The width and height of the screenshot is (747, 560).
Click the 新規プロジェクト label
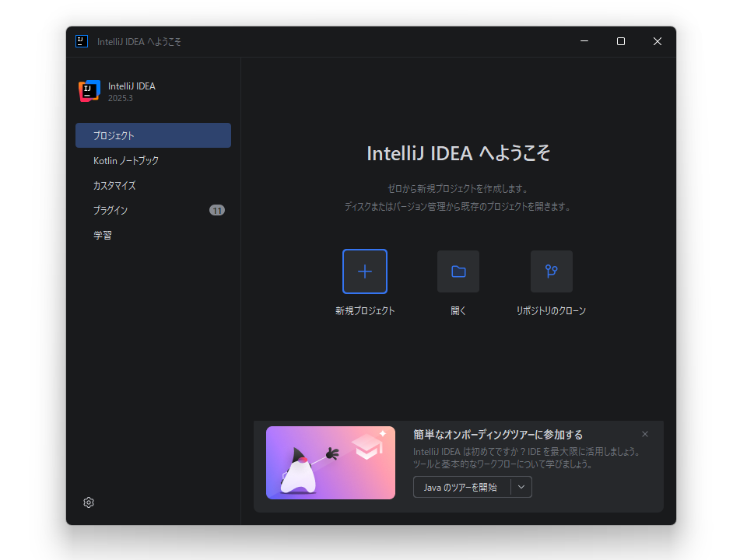click(365, 310)
